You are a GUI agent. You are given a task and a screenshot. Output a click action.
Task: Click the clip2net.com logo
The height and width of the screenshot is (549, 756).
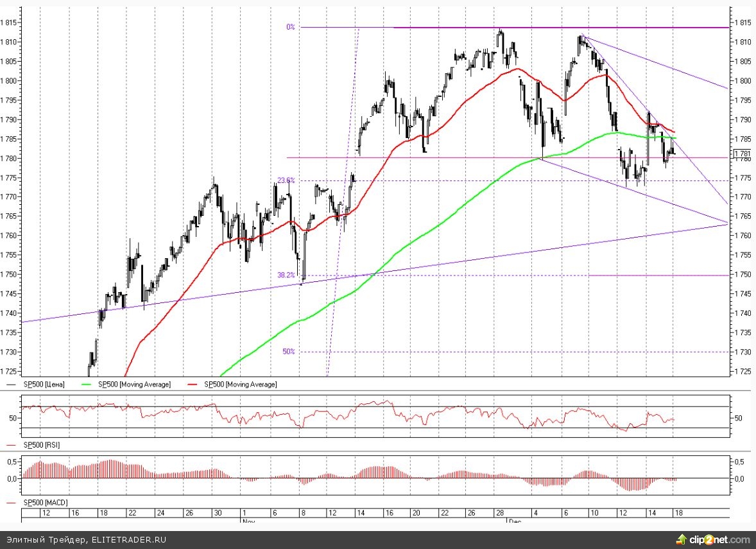(x=714, y=539)
